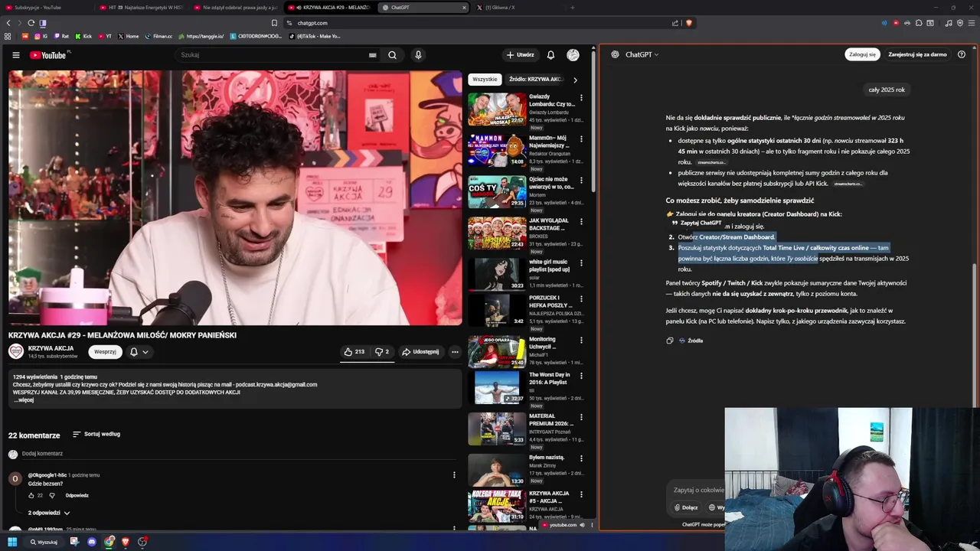
Task: Open Gwiazdy Lombardu video thumbnail
Action: tap(497, 109)
